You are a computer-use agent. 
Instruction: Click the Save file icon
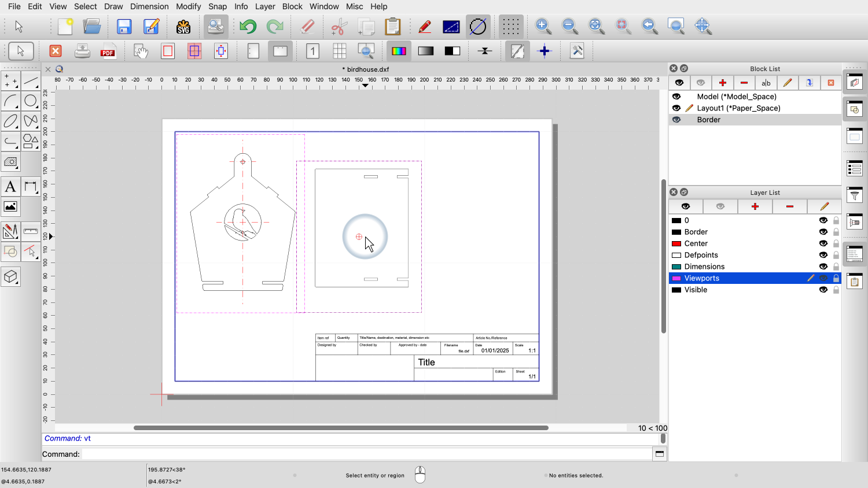tap(124, 27)
